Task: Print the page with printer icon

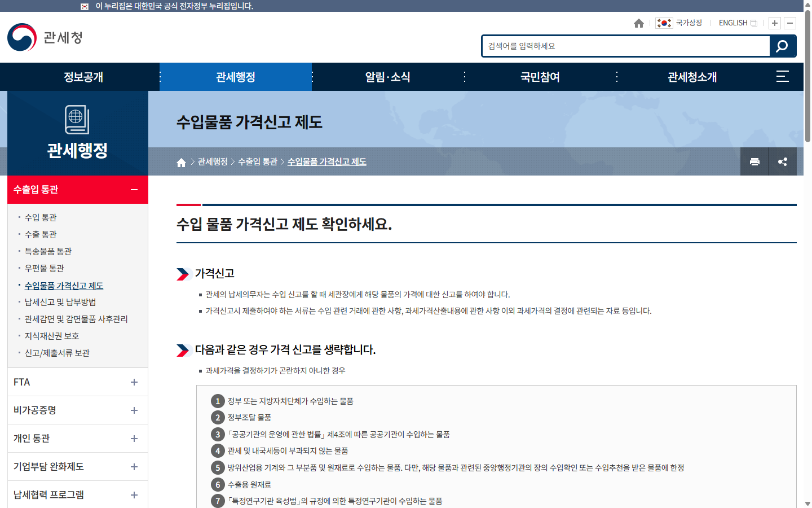Action: (x=754, y=162)
